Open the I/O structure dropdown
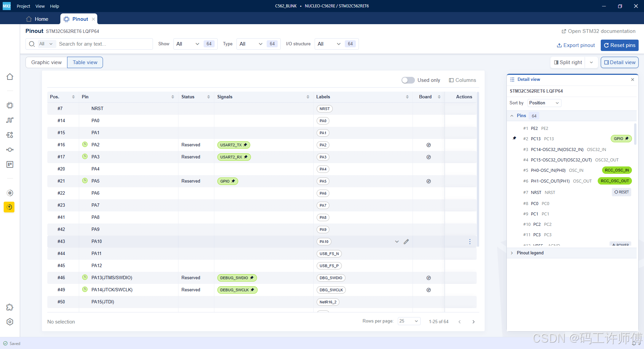 [x=329, y=44]
